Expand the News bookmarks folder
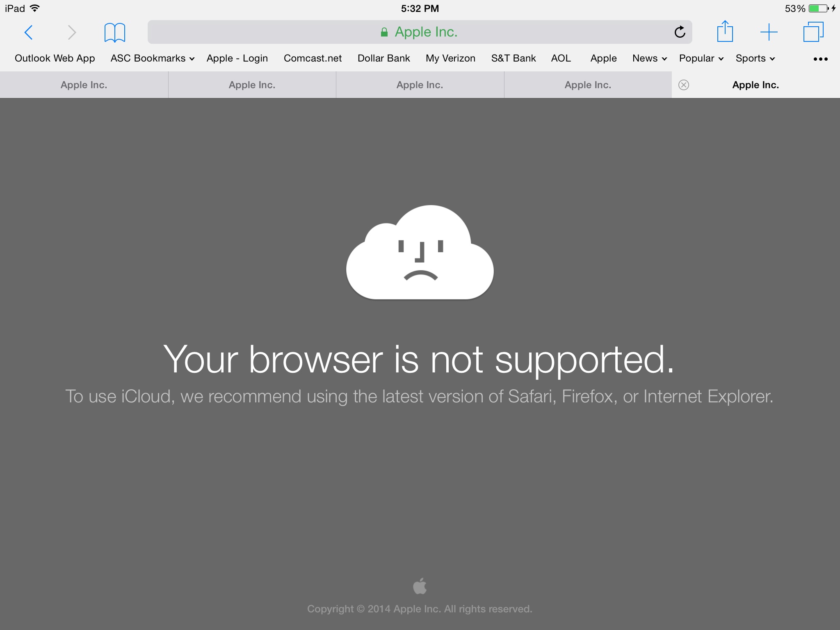Viewport: 840px width, 630px height. [649, 58]
